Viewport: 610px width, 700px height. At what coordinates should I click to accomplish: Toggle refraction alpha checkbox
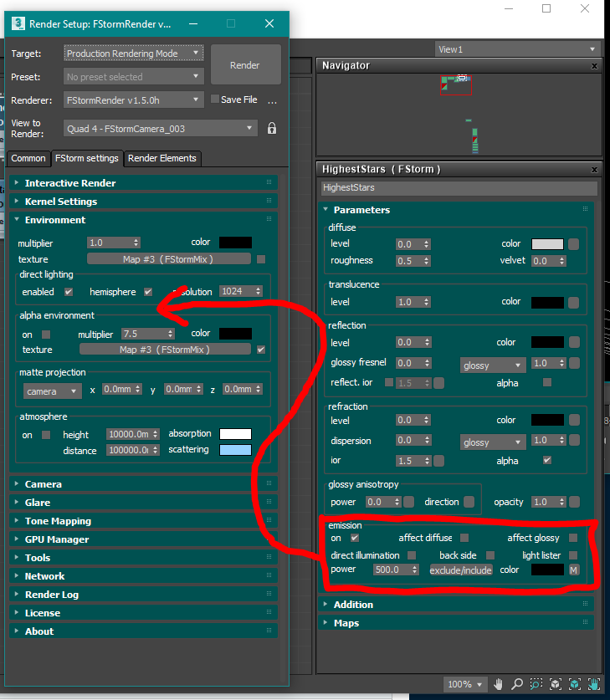tap(547, 460)
